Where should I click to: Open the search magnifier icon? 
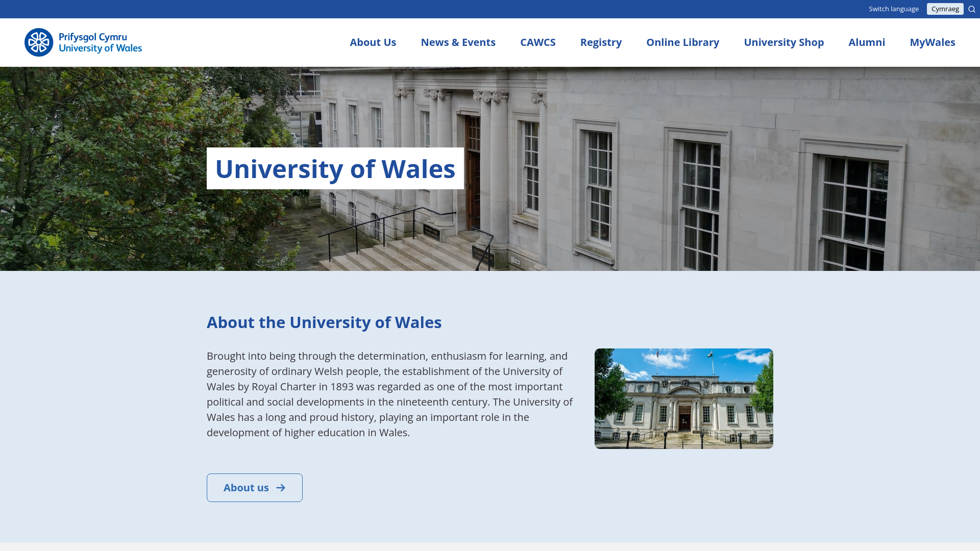(x=972, y=9)
